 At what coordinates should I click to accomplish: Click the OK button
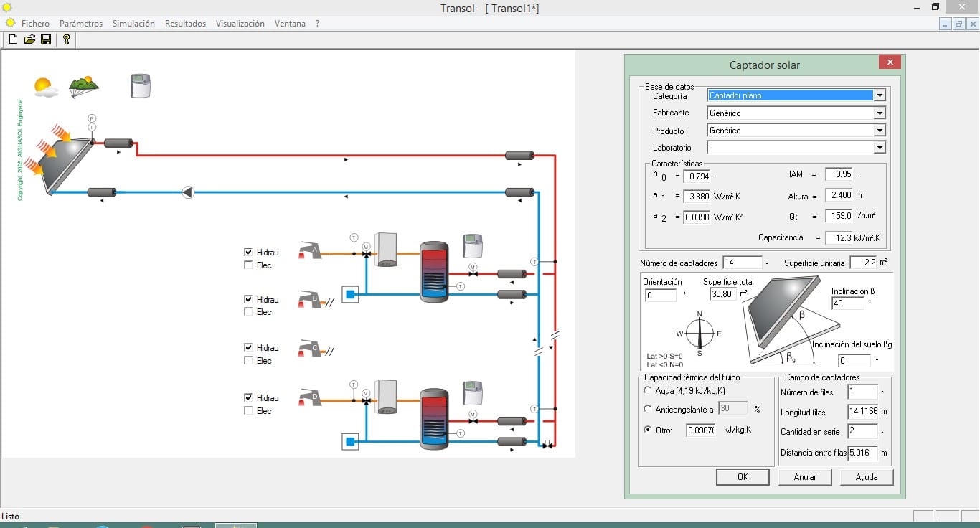click(743, 476)
